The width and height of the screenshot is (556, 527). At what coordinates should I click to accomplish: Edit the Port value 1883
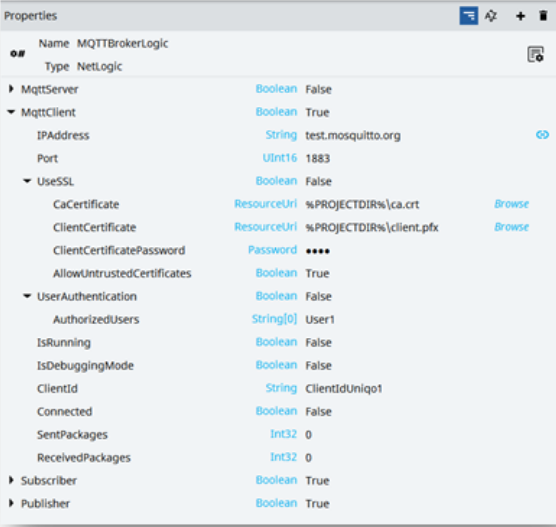tap(318, 158)
